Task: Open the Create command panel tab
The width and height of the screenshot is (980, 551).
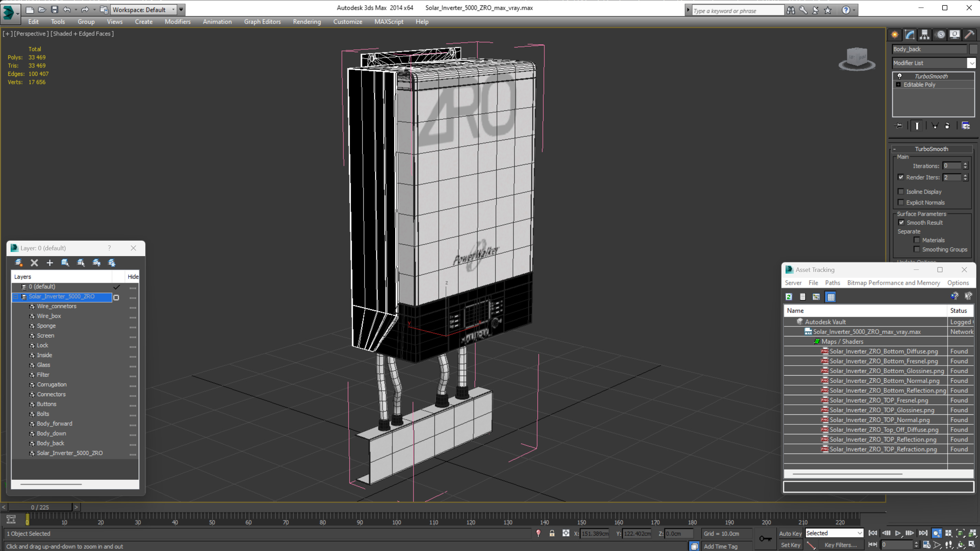Action: coord(895,35)
